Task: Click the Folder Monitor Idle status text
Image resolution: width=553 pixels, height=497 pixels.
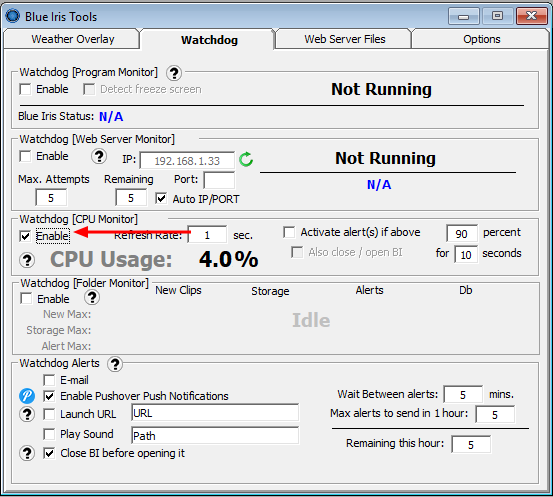Action: 311,320
